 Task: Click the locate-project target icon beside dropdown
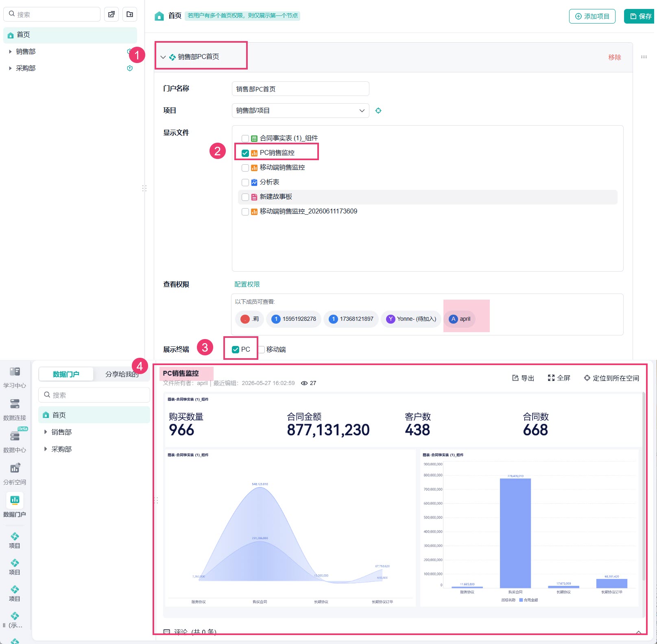pyautogui.click(x=378, y=111)
